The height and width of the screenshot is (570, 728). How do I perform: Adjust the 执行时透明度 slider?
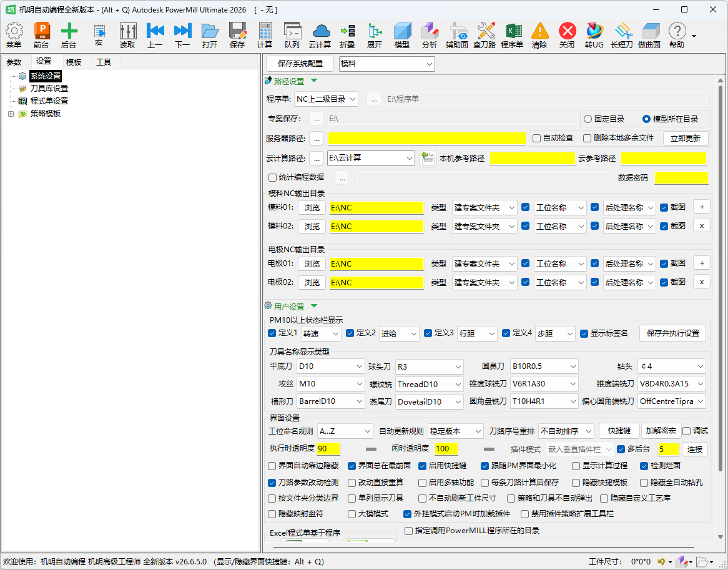tap(371, 450)
